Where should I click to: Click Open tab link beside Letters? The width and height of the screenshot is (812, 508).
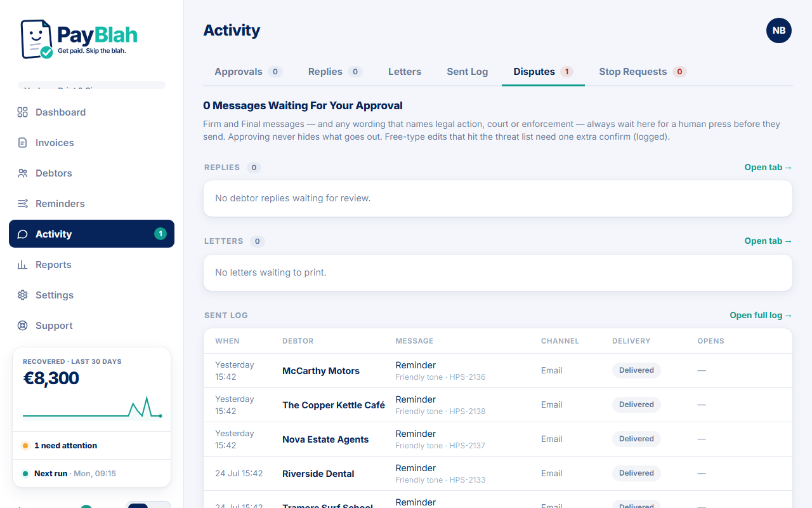coord(768,241)
